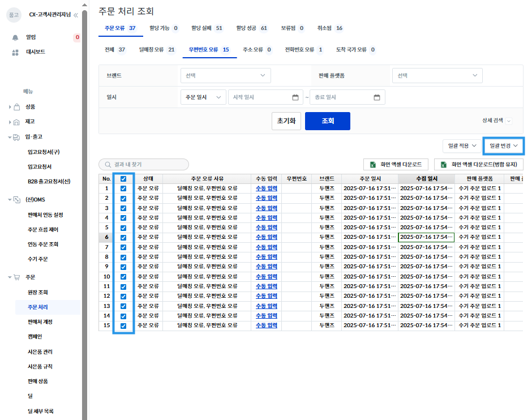This screenshot has height=420, width=532.
Task: Switch to the 할당 실패 tab
Action: tap(207, 28)
